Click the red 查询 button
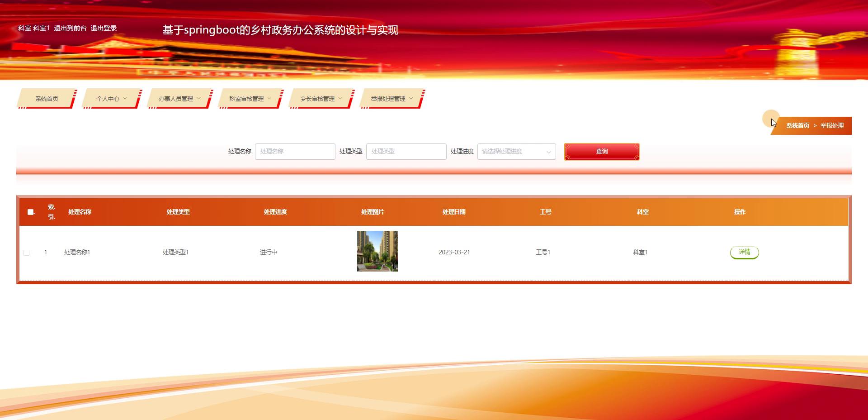The image size is (868, 420). (x=602, y=152)
